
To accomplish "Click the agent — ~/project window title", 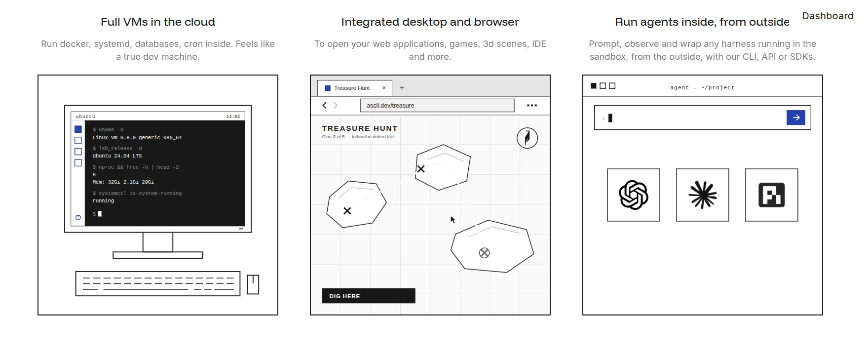I will click(x=702, y=87).
